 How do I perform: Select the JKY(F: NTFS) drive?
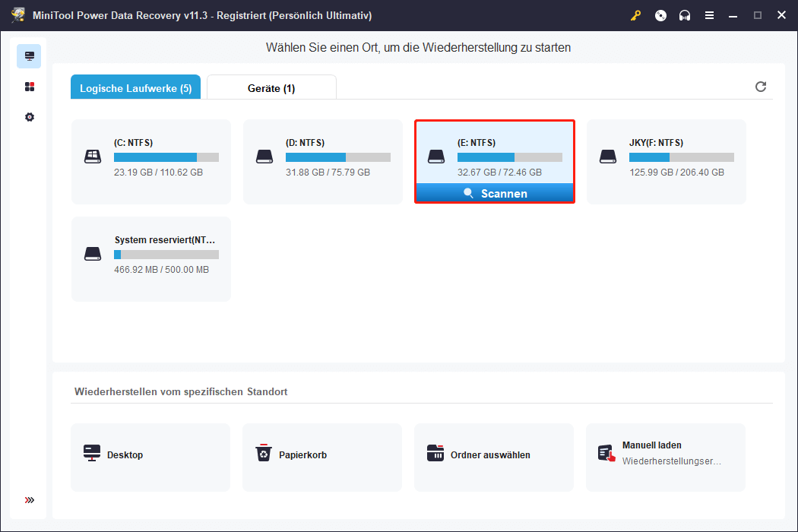click(x=667, y=156)
